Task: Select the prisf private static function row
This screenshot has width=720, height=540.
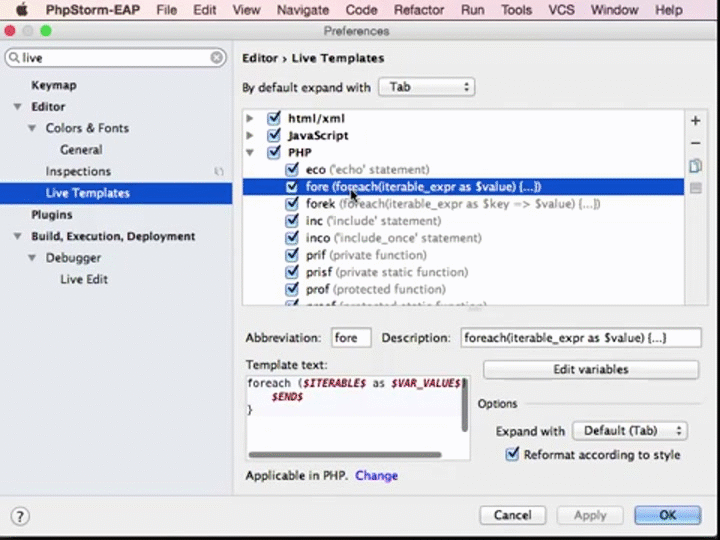Action: tap(463, 272)
